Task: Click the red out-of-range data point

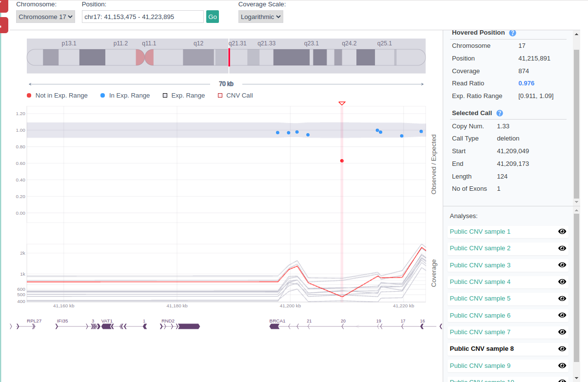Action: coord(342,161)
